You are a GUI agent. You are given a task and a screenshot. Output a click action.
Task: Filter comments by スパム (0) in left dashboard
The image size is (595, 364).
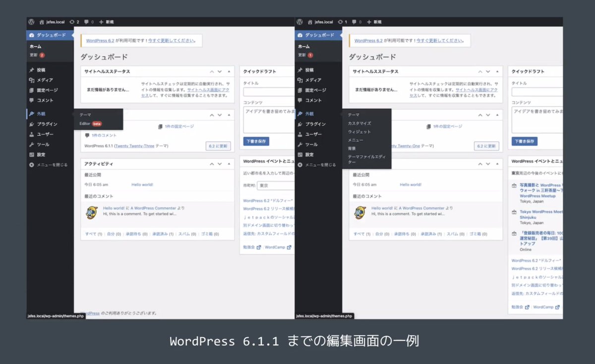tap(187, 234)
